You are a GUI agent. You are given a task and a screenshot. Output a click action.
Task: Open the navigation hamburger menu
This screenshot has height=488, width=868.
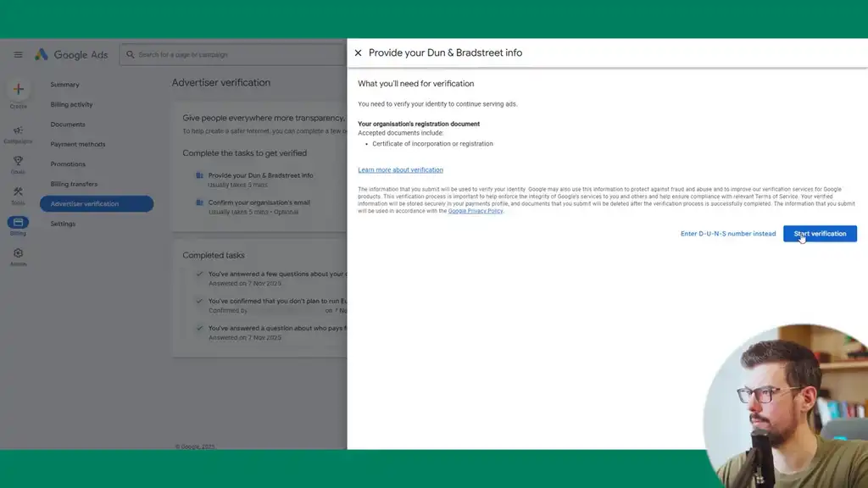(18, 54)
